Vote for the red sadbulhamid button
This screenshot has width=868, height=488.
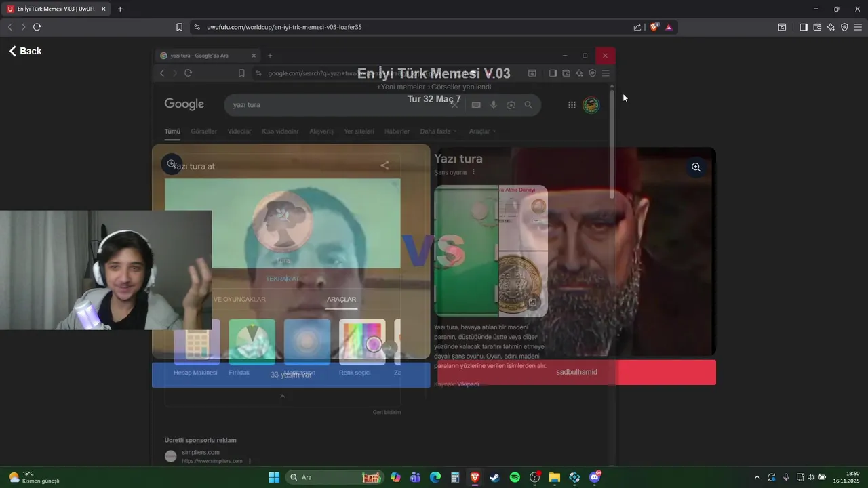point(576,372)
